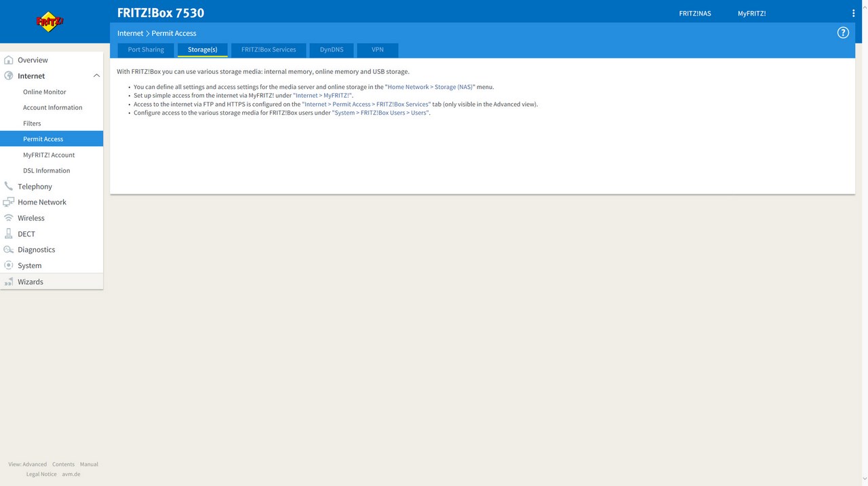Image resolution: width=868 pixels, height=486 pixels.
Task: Switch to the DynDNS tab
Action: coord(332,50)
